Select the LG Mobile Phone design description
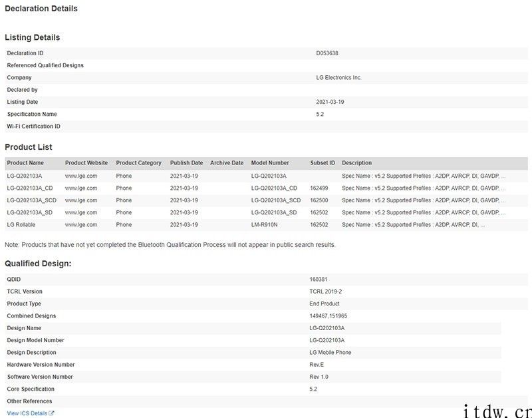Image resolution: width=532 pixels, height=418 pixels. 330,353
